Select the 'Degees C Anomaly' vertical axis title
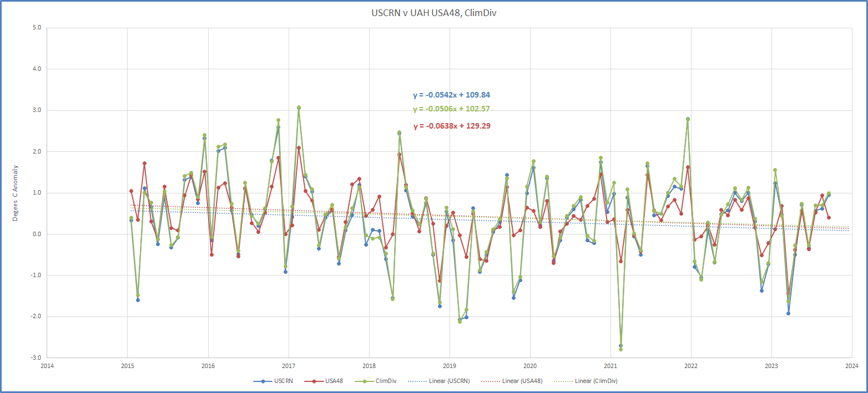868x393 pixels. 16,192
